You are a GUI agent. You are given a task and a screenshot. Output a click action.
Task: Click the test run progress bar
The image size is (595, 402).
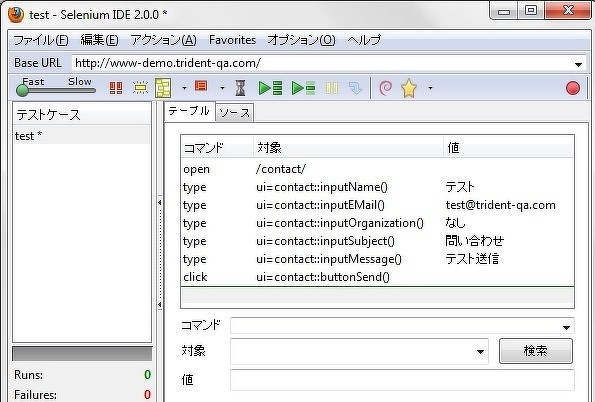point(82,353)
